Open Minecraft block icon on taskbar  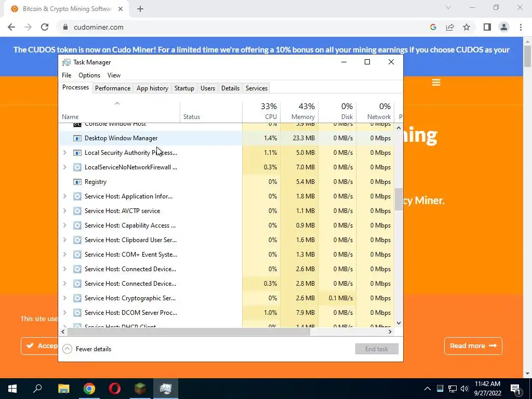[140, 389]
